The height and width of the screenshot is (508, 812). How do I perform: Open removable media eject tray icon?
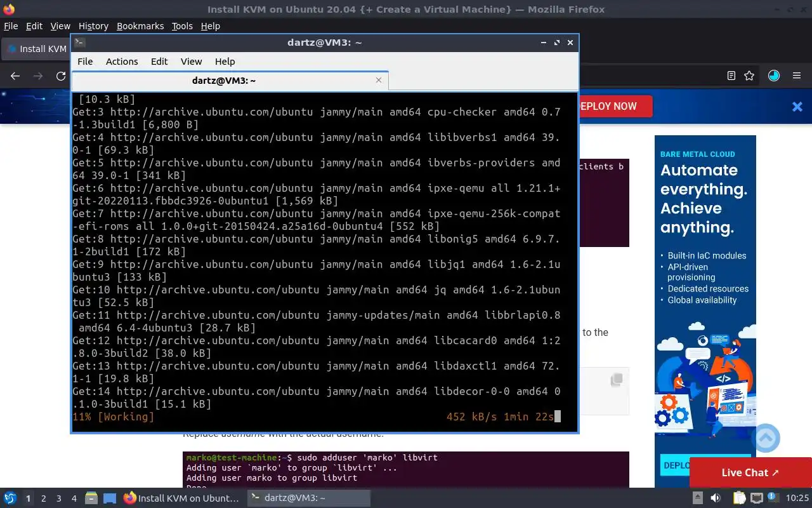point(697,498)
